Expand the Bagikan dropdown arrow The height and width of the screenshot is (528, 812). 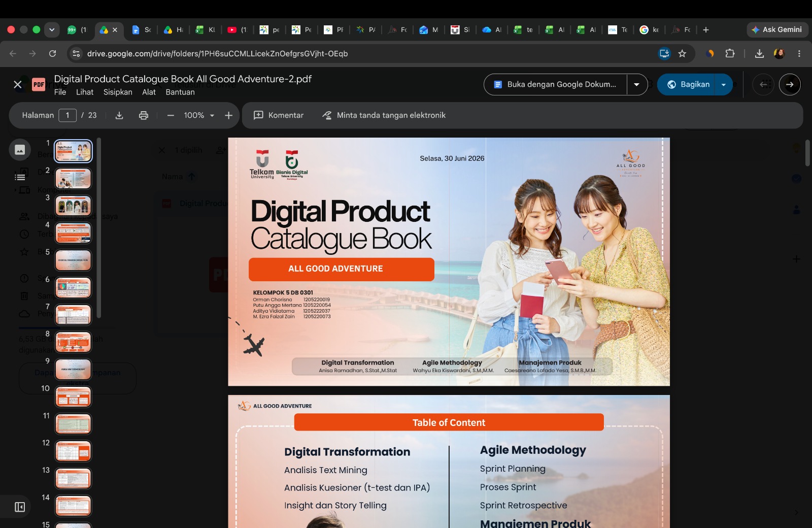724,84
